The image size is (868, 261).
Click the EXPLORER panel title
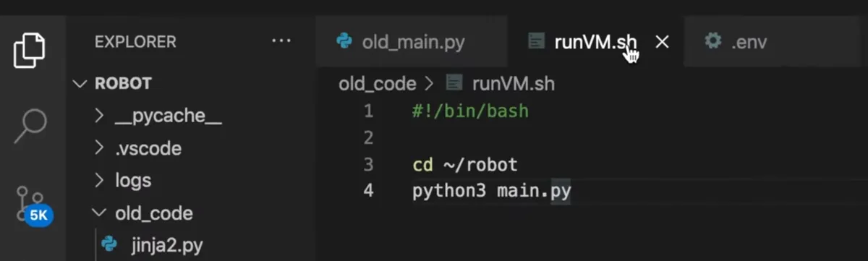pyautogui.click(x=135, y=42)
